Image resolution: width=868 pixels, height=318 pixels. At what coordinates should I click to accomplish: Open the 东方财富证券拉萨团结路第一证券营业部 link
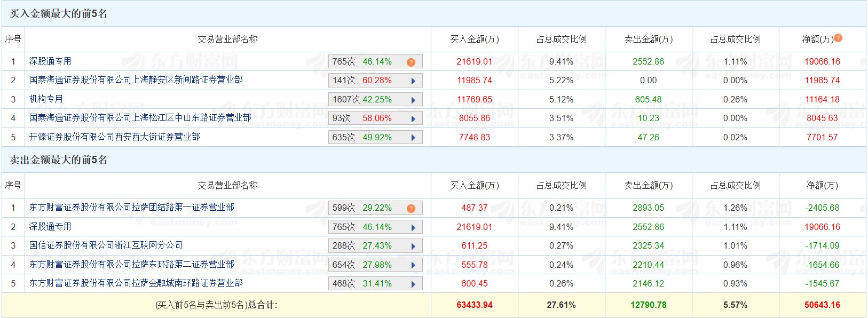131,208
